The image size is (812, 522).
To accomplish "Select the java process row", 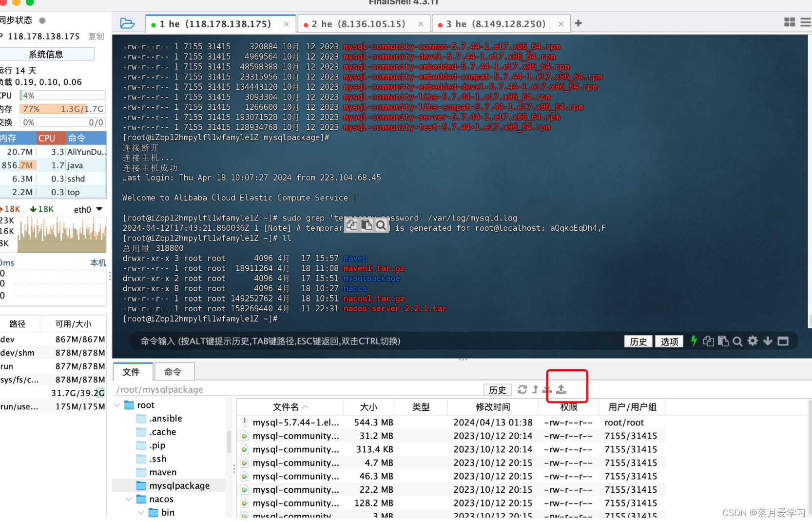I will 53,165.
